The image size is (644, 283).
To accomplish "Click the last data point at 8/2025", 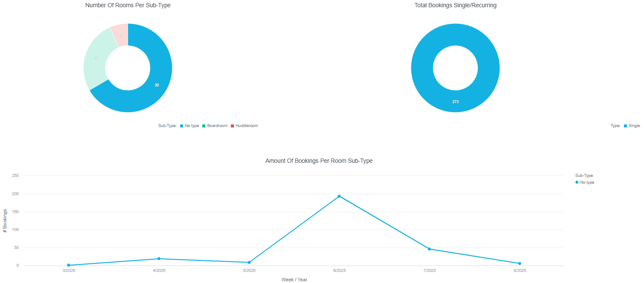I will point(520,263).
